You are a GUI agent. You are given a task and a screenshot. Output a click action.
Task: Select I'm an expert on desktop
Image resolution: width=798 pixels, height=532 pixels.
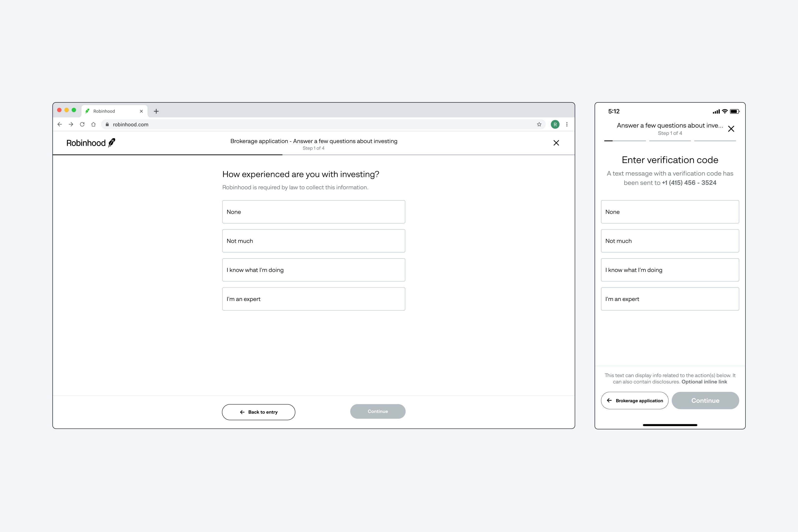pos(313,299)
